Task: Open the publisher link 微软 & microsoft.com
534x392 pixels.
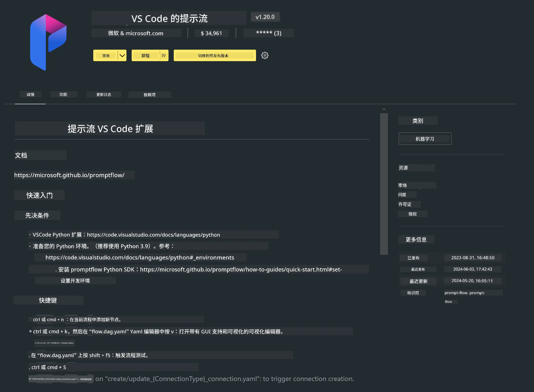Action: click(136, 33)
